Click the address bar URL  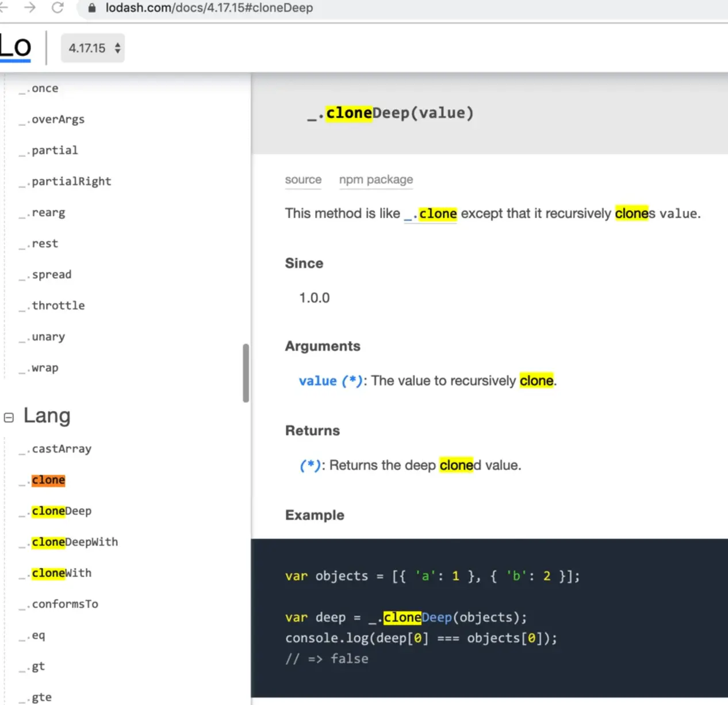209,8
